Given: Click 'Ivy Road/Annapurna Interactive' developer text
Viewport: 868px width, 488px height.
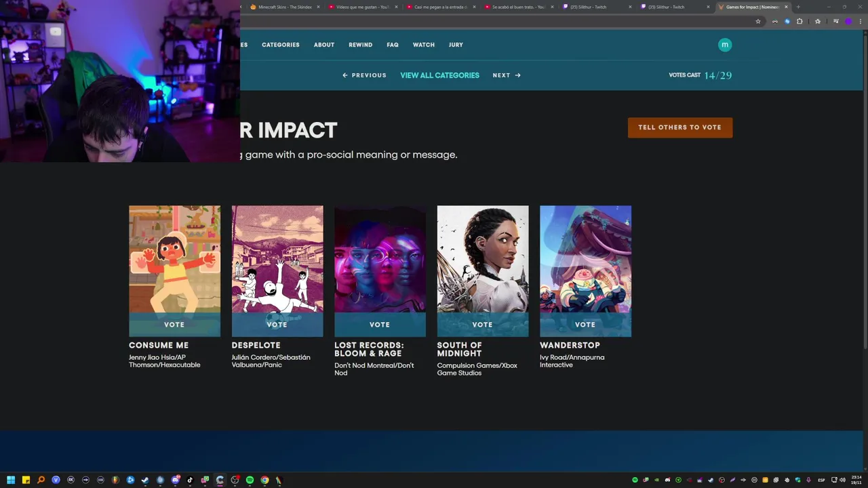Looking at the screenshot, I should (x=572, y=361).
